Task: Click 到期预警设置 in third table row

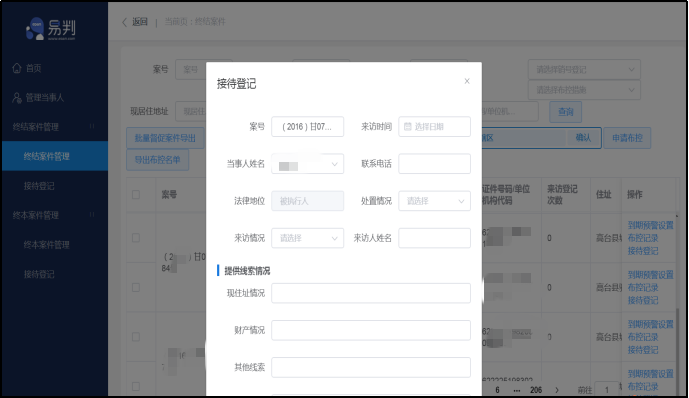Action: pyautogui.click(x=650, y=325)
